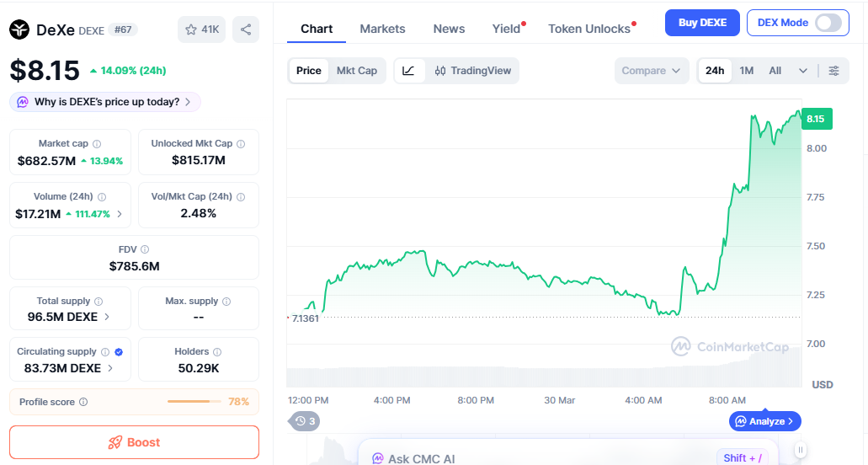Open the Yield tab
The image size is (868, 465).
click(507, 29)
